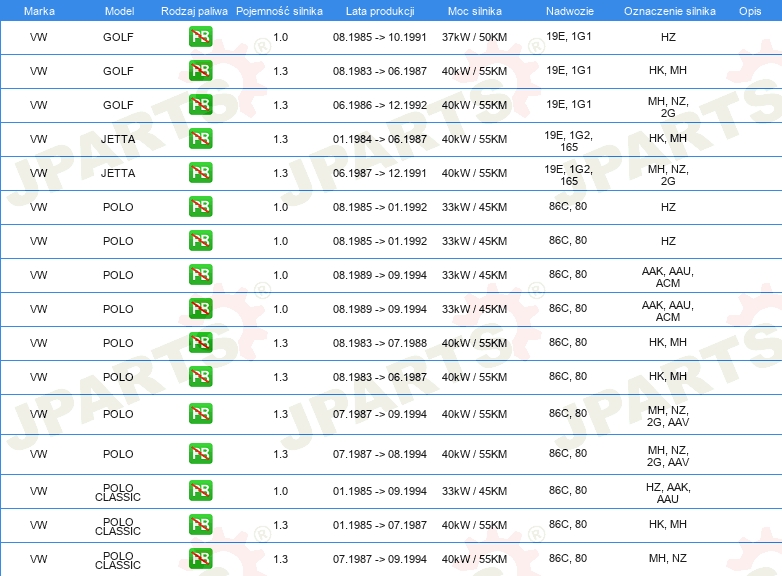Click fuel icon in POLO CLASSIC 07.1987 -> 09.1994 row

(200, 558)
